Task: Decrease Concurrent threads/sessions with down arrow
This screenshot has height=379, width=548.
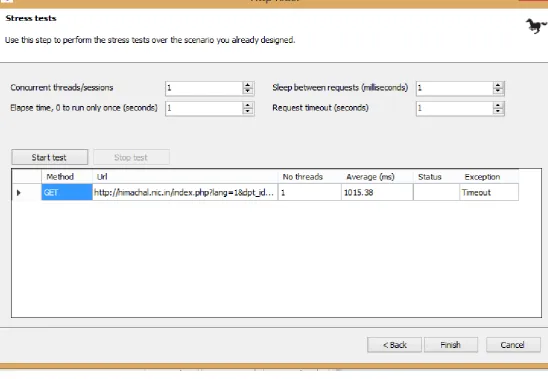Action: [248, 91]
